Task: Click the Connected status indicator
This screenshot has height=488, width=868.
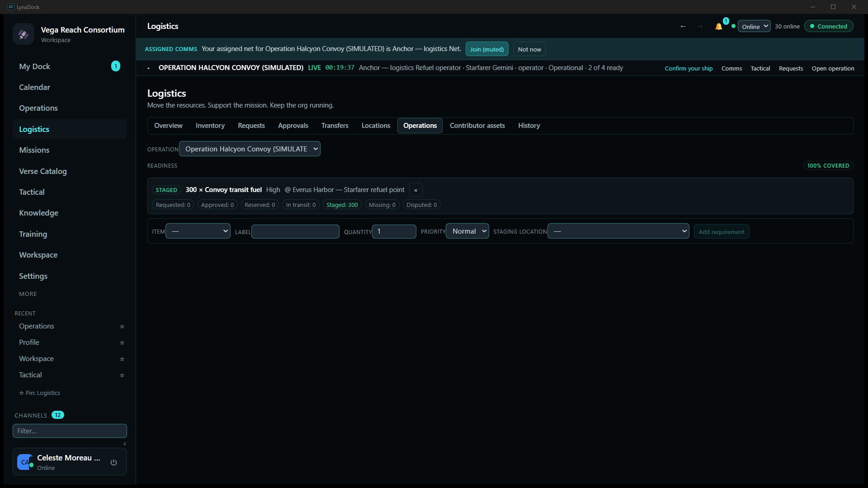Action: (829, 27)
